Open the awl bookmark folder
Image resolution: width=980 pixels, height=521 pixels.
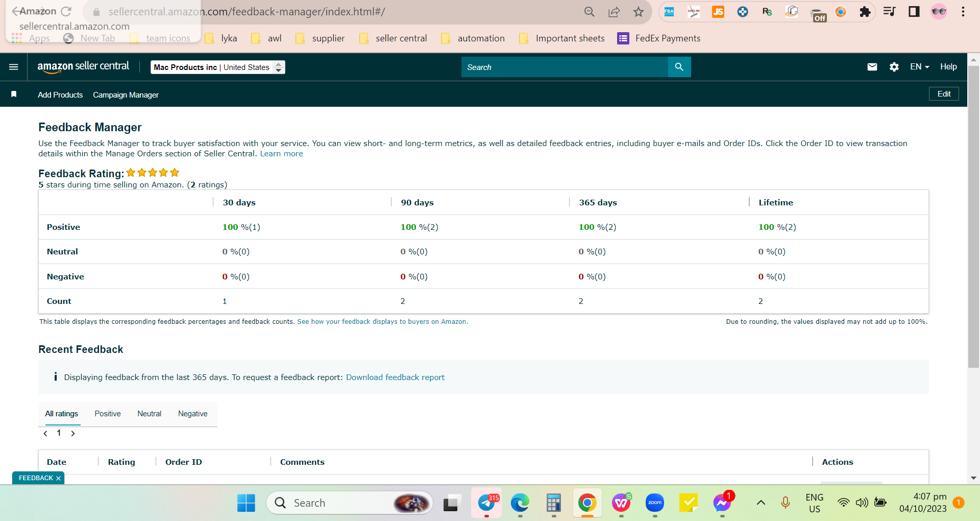pyautogui.click(x=266, y=38)
